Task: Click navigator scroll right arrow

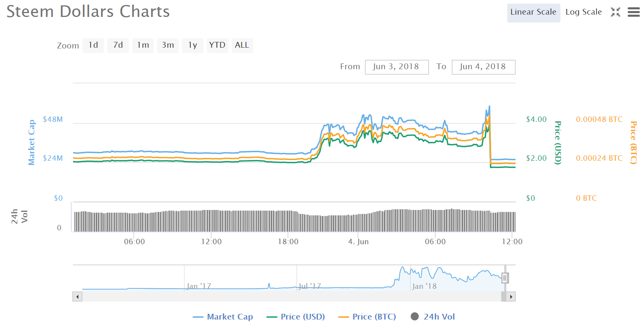Action: coord(511,296)
